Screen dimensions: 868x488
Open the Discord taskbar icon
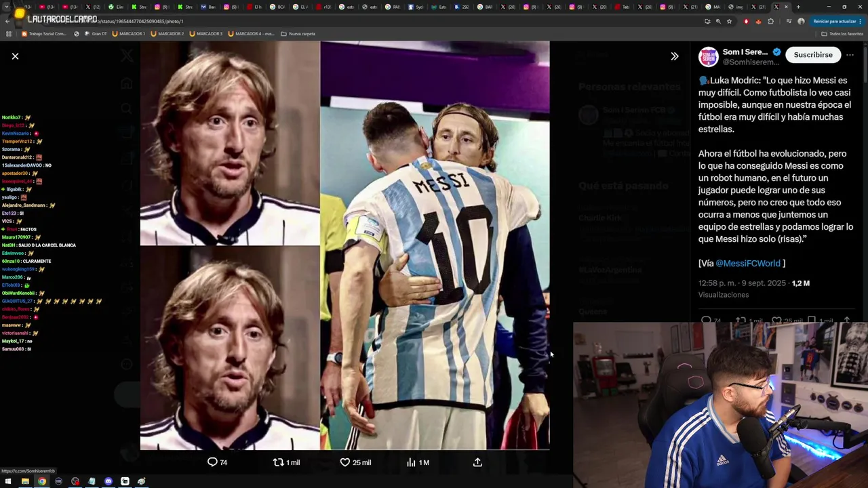click(x=108, y=481)
